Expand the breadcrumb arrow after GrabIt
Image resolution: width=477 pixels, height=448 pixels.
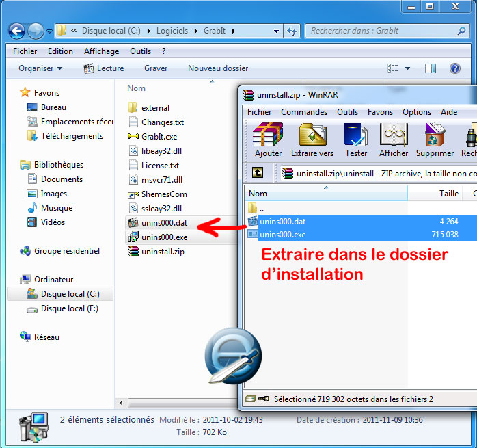pyautogui.click(x=233, y=31)
